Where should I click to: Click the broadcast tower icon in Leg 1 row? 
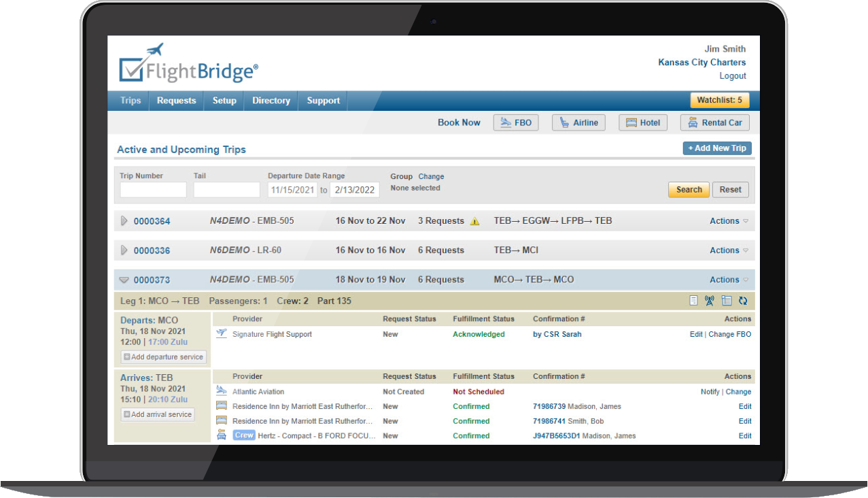coord(710,301)
